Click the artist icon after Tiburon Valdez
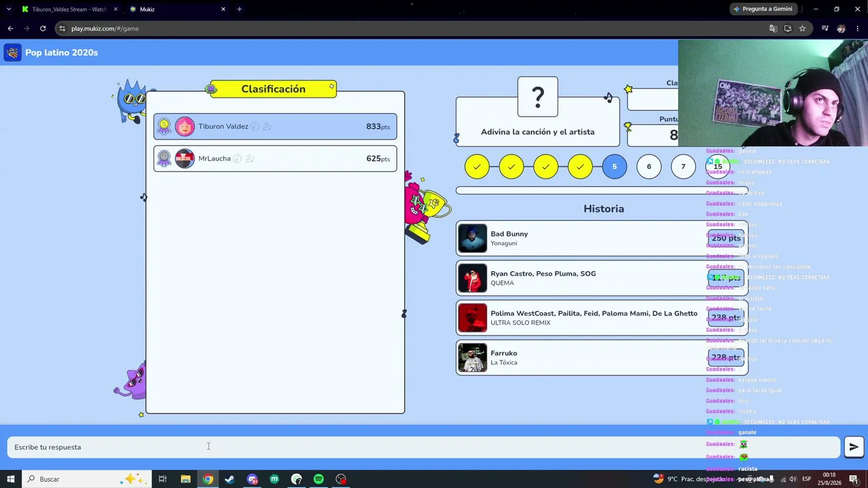 coord(267,127)
